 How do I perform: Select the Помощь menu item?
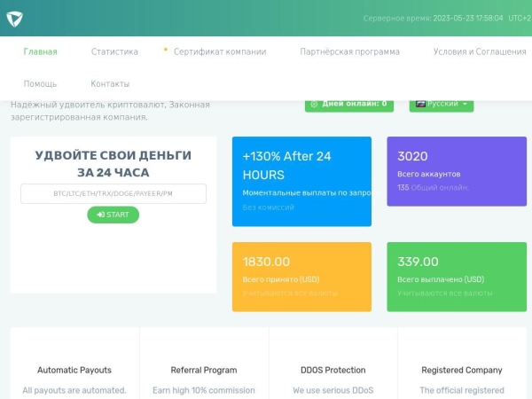coord(40,83)
